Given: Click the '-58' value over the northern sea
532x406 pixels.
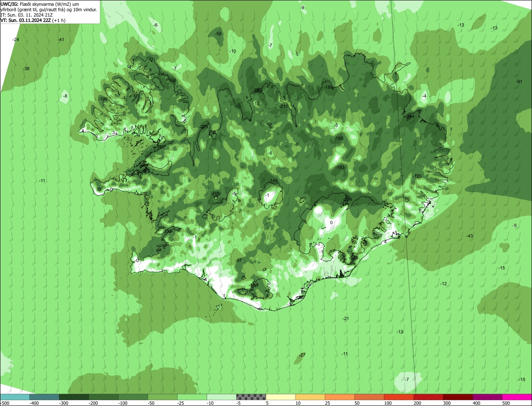Looking at the screenshot, I should (218, 34).
